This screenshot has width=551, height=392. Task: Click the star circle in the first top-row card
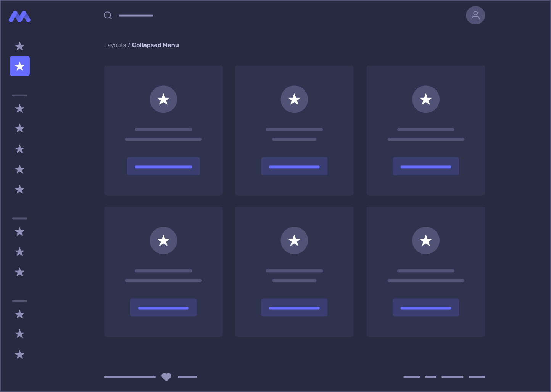163,100
